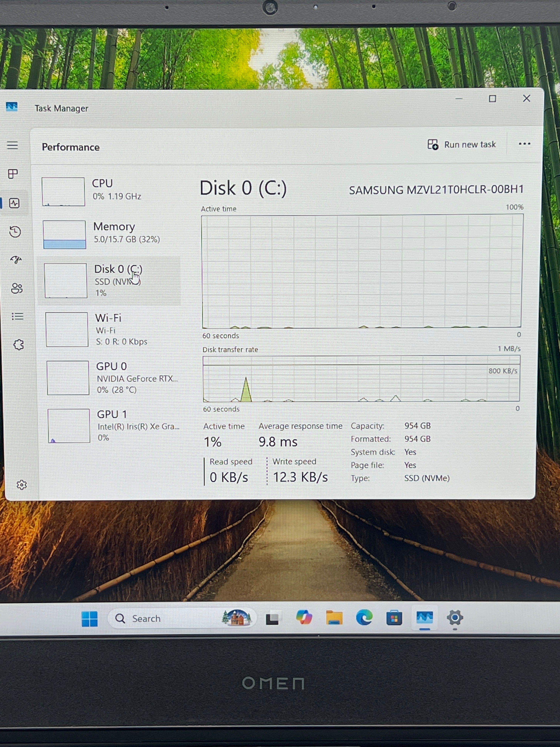Open the three-dot more options menu
The height and width of the screenshot is (747, 560).
pos(524,144)
